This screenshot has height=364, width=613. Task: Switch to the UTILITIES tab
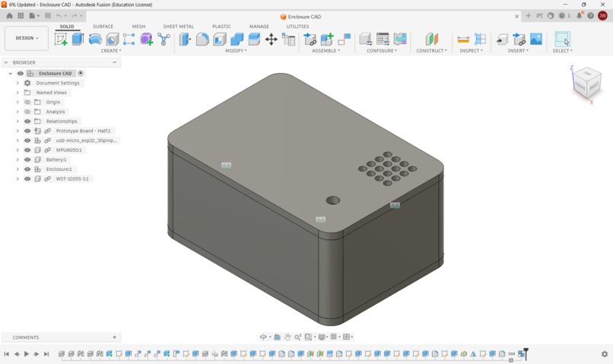(x=297, y=27)
